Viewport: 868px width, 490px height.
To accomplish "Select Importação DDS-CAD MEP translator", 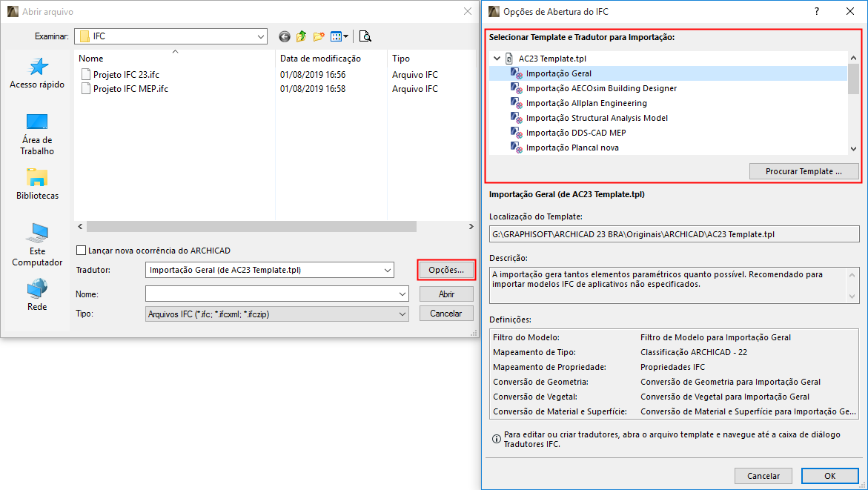I will point(576,133).
